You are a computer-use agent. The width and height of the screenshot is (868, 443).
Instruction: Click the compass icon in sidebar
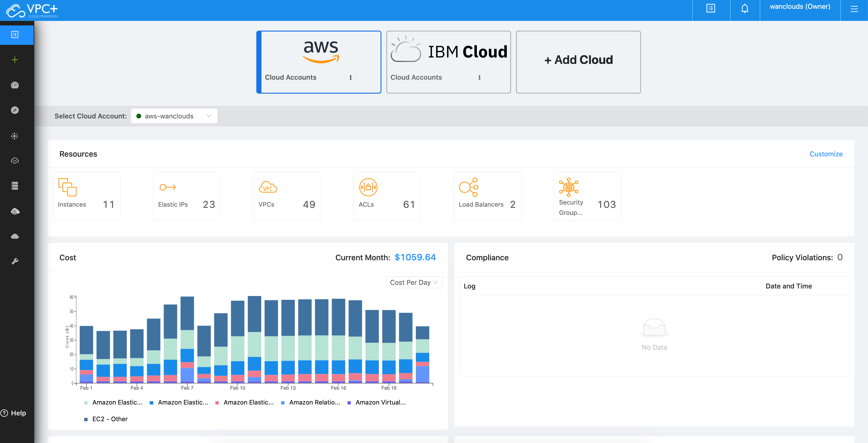point(15,110)
